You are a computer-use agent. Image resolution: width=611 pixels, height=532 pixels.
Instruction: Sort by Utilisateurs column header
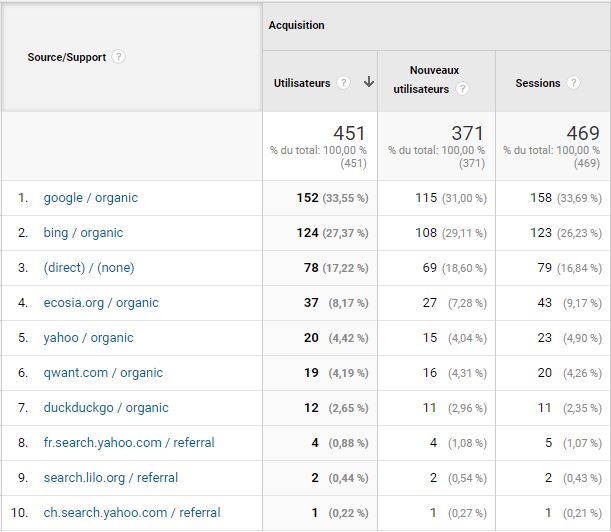pos(302,83)
